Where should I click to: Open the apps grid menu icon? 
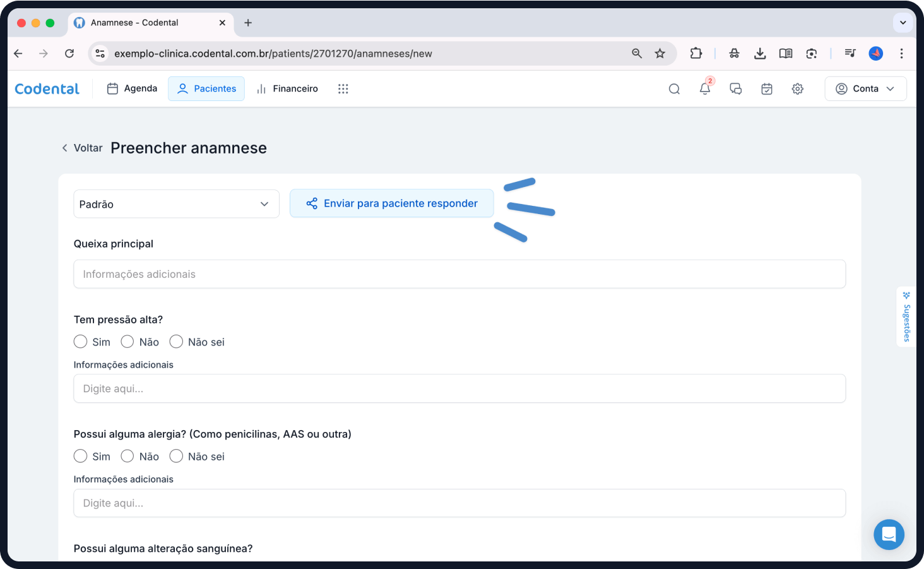[343, 89]
